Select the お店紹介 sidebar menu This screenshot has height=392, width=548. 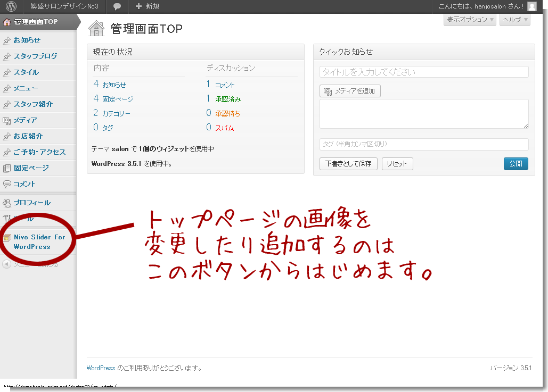tap(28, 136)
